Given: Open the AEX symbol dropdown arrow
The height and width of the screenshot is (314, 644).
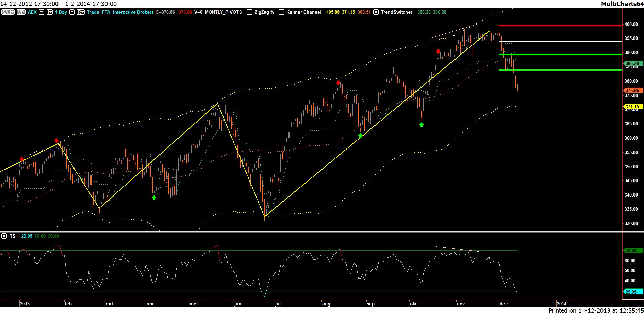Looking at the screenshot, I should (x=42, y=12).
